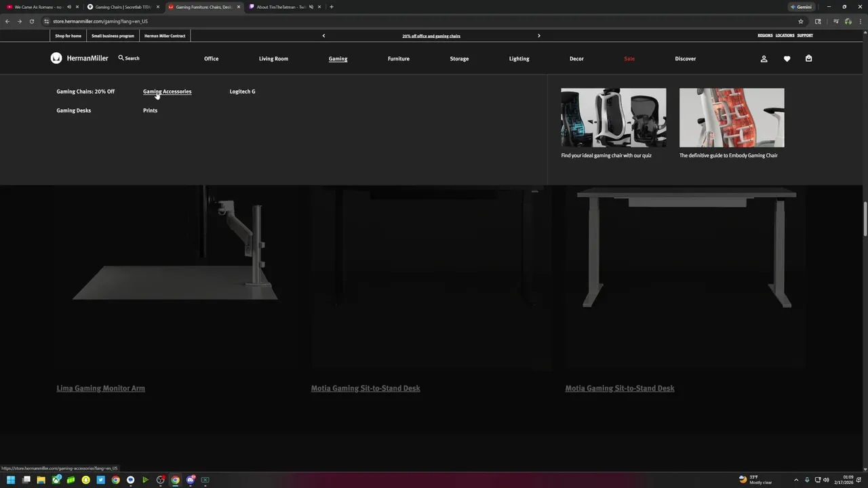The height and width of the screenshot is (488, 868).
Task: Open the site Search
Action: [129, 58]
